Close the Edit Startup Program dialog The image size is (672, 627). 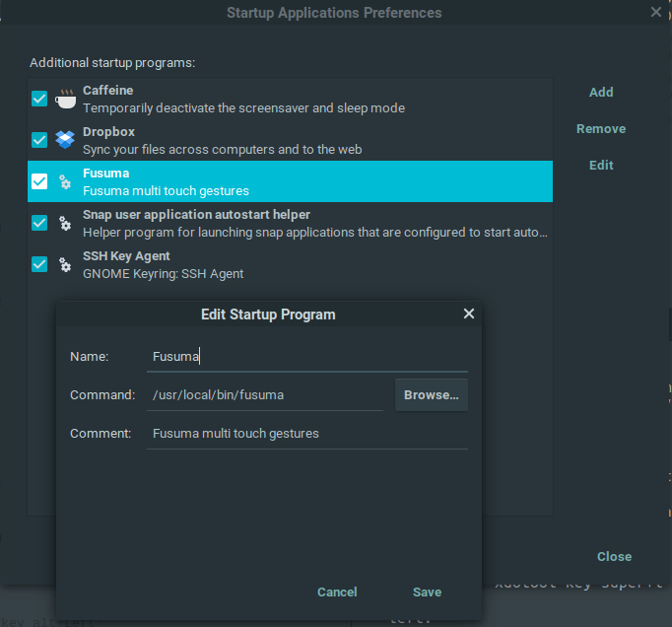point(469,313)
